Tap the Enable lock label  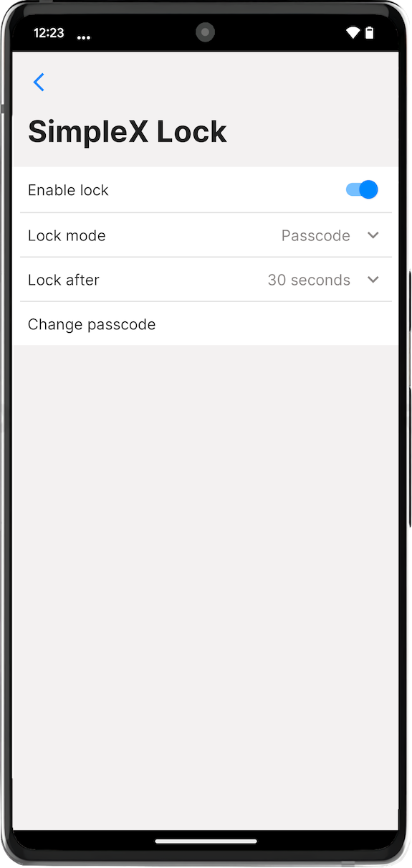coord(68,190)
